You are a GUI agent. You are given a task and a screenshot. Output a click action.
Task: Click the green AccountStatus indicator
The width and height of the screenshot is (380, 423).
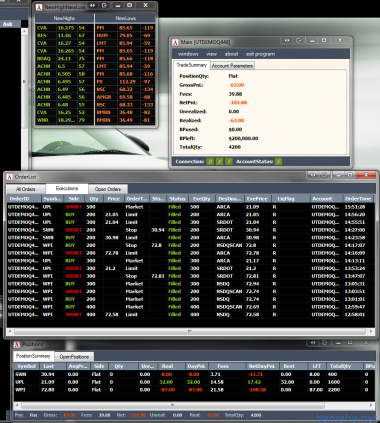pyautogui.click(x=278, y=162)
